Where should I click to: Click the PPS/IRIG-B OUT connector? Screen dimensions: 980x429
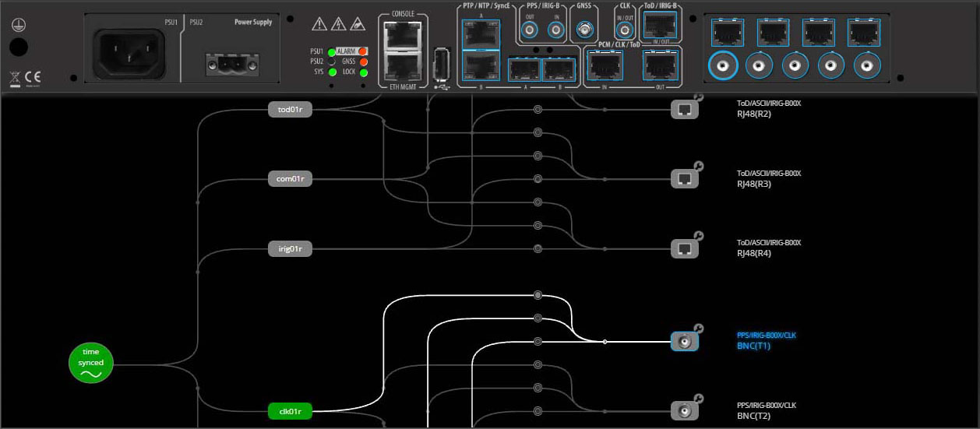click(531, 30)
